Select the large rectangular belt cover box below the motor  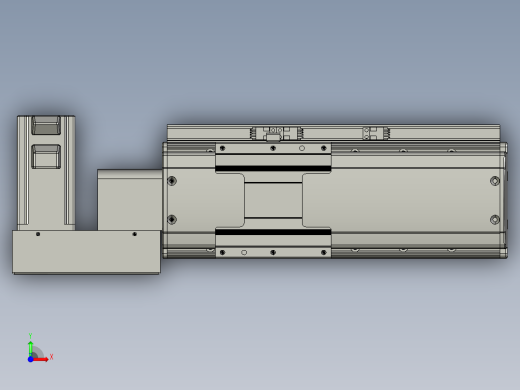click(x=86, y=252)
